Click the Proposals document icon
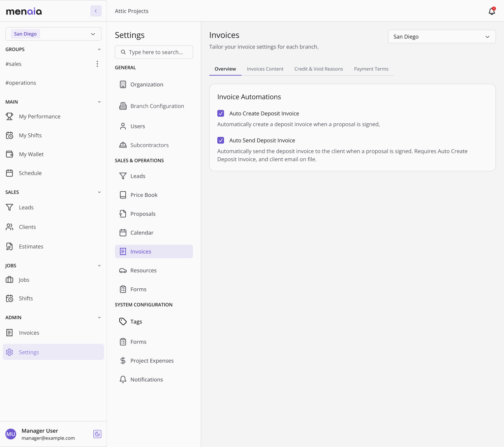The width and height of the screenshot is (504, 447). 123,214
